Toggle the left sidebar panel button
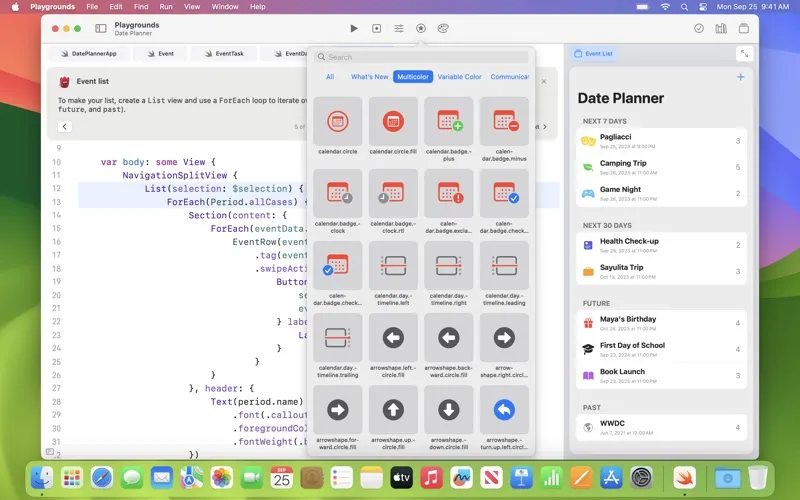The height and width of the screenshot is (500, 800). pos(101,29)
